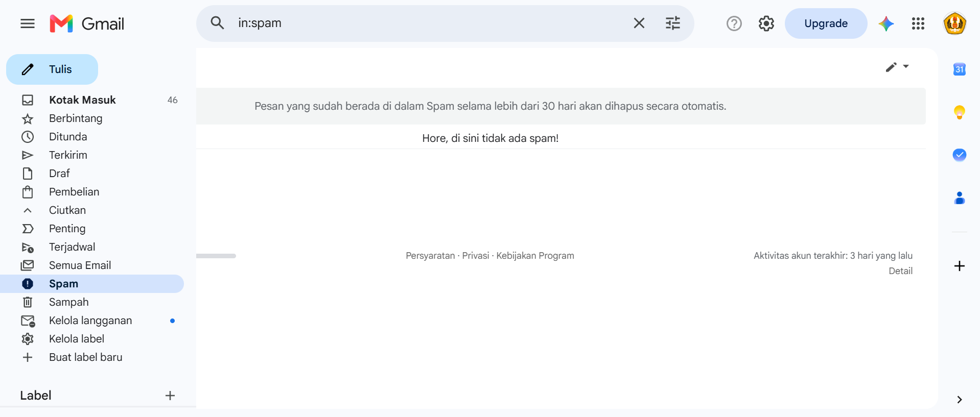Click the search magnifier icon
Viewport: 980px width, 417px height.
click(x=217, y=23)
